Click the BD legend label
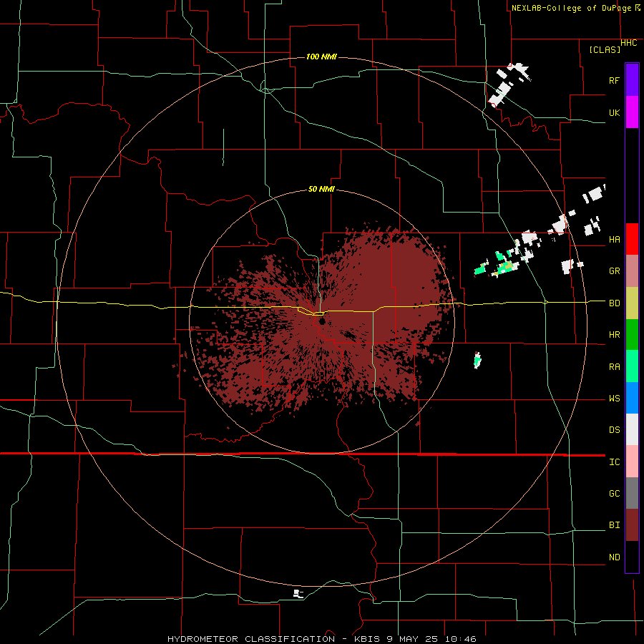Screen dimensions: 644x644 point(614,303)
